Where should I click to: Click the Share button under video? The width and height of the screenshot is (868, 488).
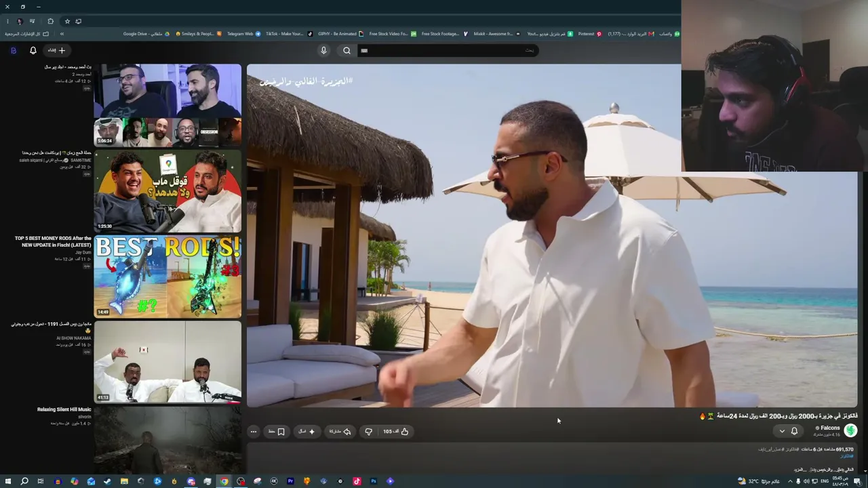[x=340, y=431]
